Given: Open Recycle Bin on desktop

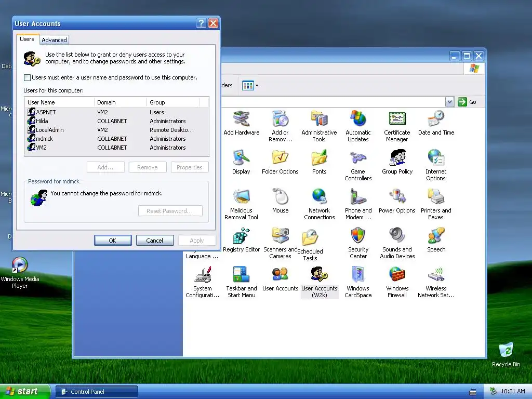Looking at the screenshot, I should 506,354.
